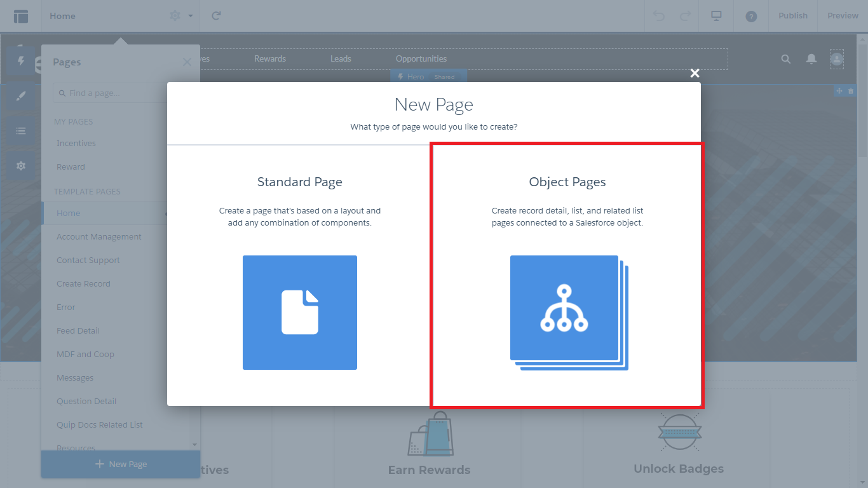
Task: Open the Question Detail page
Action: pos(86,402)
